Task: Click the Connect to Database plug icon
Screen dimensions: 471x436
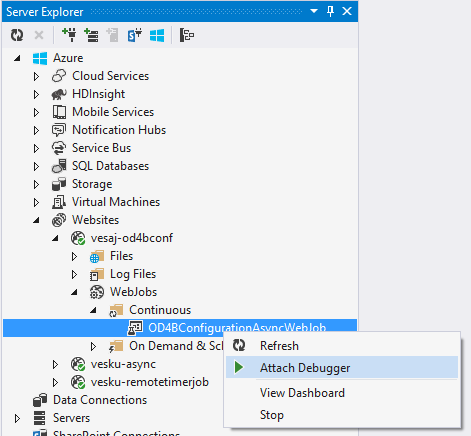Action: (69, 35)
